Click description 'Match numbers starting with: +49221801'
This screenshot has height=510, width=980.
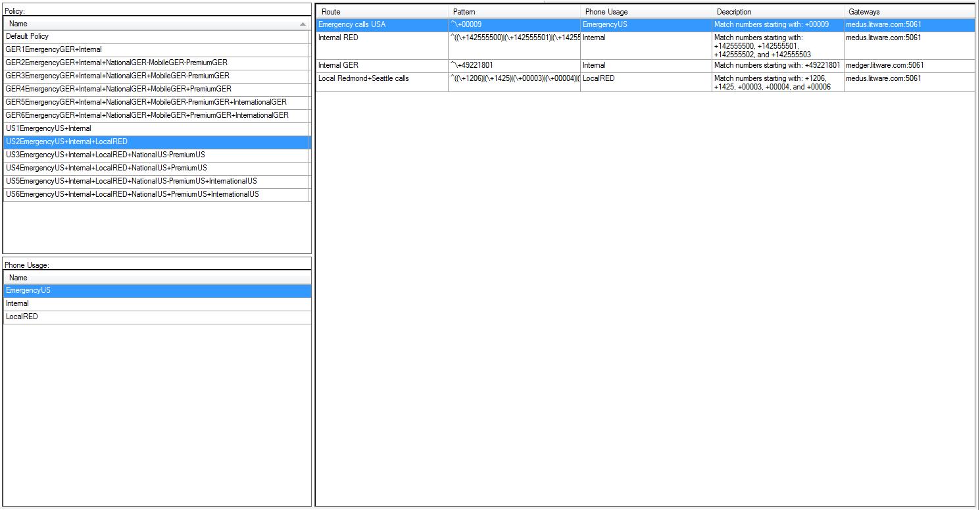(x=778, y=66)
